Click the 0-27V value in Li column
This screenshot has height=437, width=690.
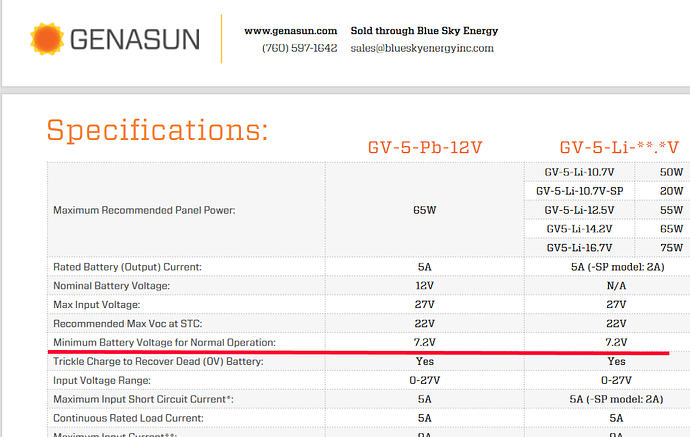(616, 380)
